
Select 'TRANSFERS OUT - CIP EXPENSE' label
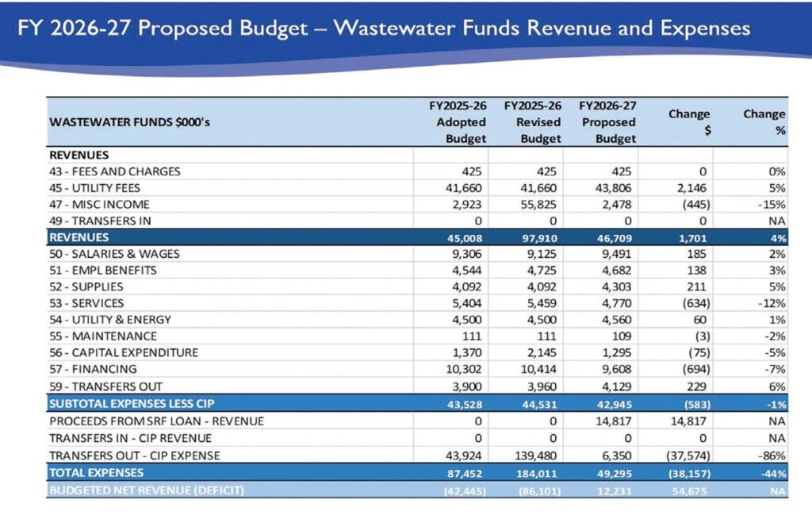pos(135,456)
